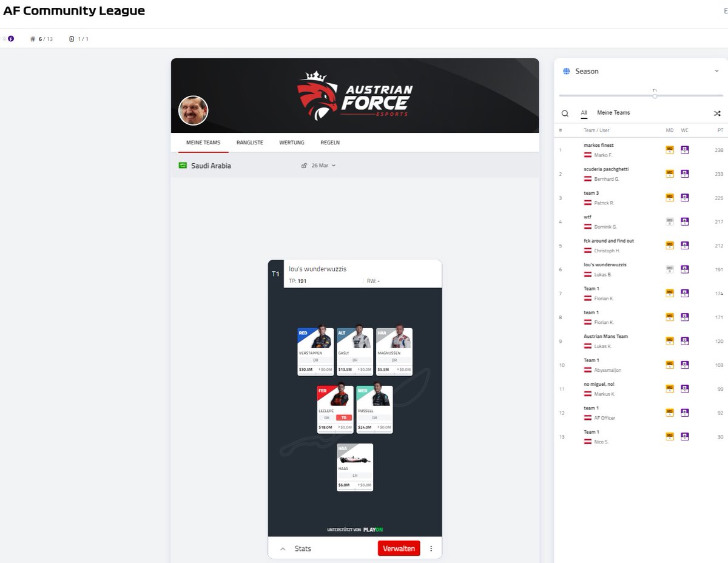The width and height of the screenshot is (728, 563).
Task: Select the Haas constructor card
Action: (x=355, y=467)
